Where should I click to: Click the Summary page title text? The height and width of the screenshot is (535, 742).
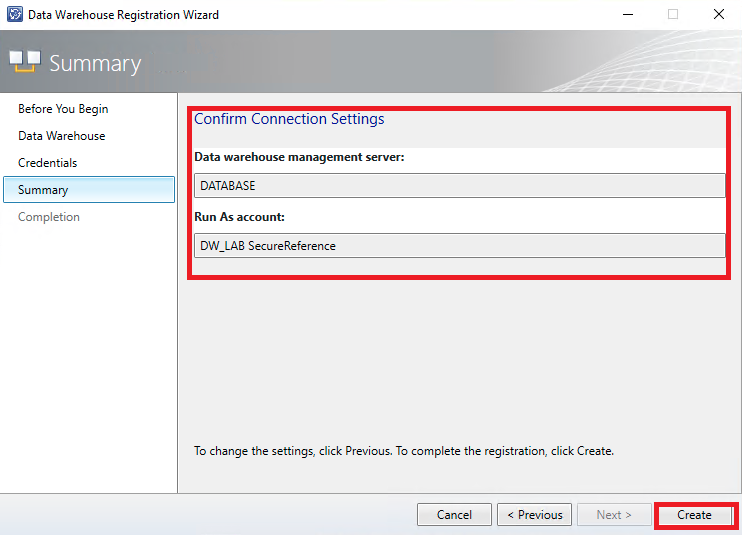[x=95, y=64]
